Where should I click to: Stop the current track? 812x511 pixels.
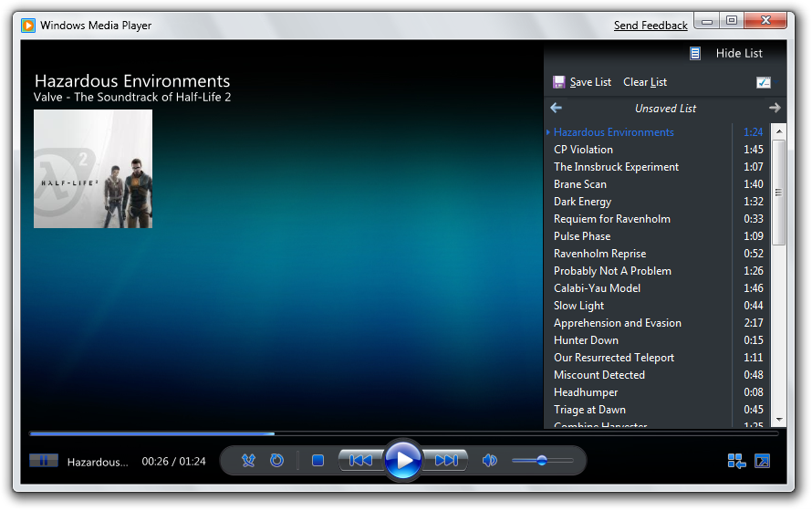[x=318, y=461]
